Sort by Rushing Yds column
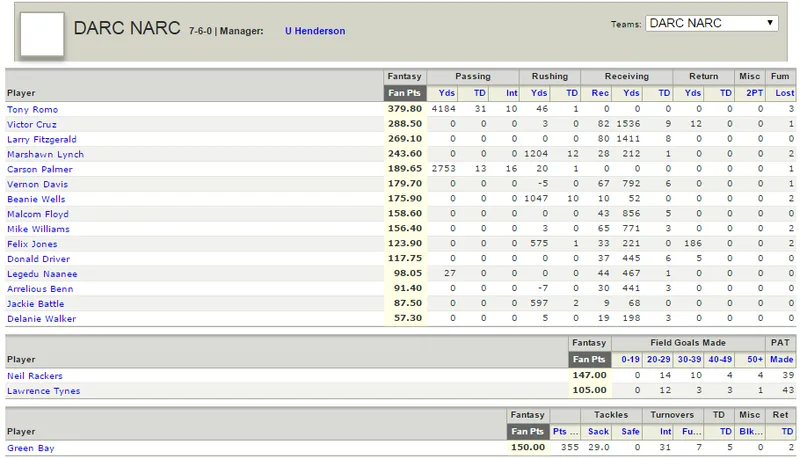This screenshot has height=459, width=800. point(539,93)
